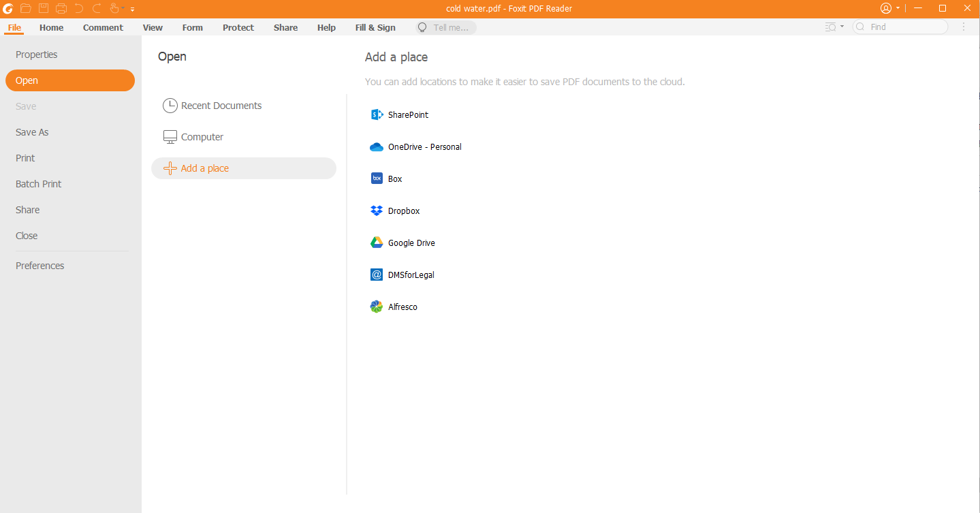Screen dimensions: 980x513
Task: Open Save As in the File sidebar
Action: tap(32, 132)
